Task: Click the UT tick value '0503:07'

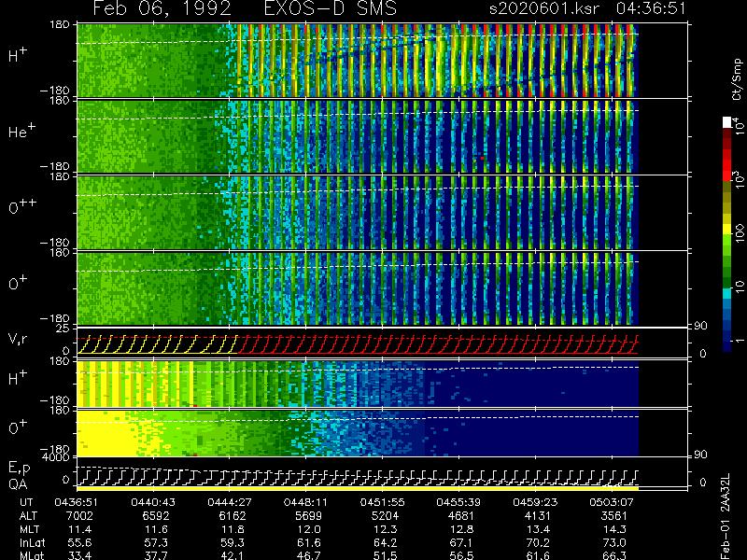Action: click(613, 502)
